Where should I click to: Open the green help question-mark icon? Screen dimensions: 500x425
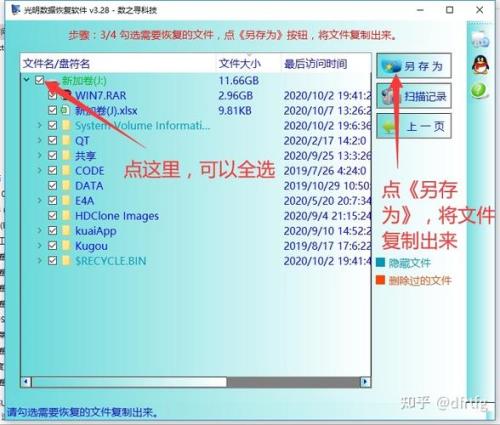click(x=479, y=91)
